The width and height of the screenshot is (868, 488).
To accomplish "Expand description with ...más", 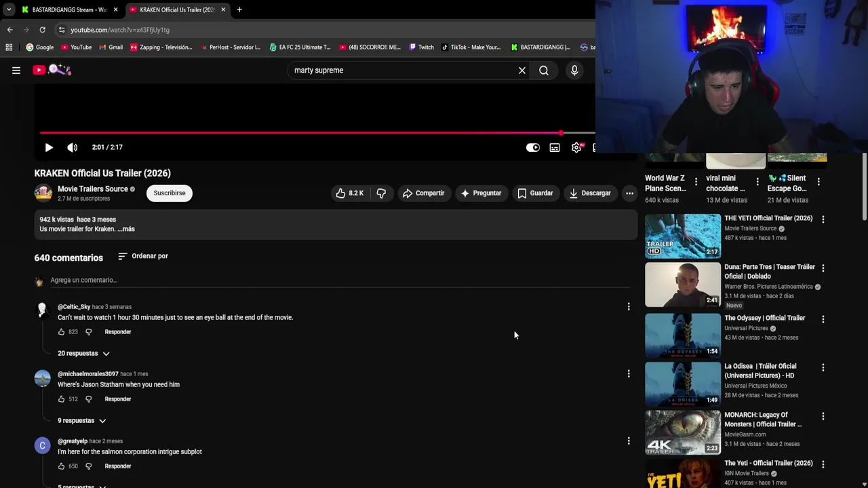I will click(x=126, y=229).
